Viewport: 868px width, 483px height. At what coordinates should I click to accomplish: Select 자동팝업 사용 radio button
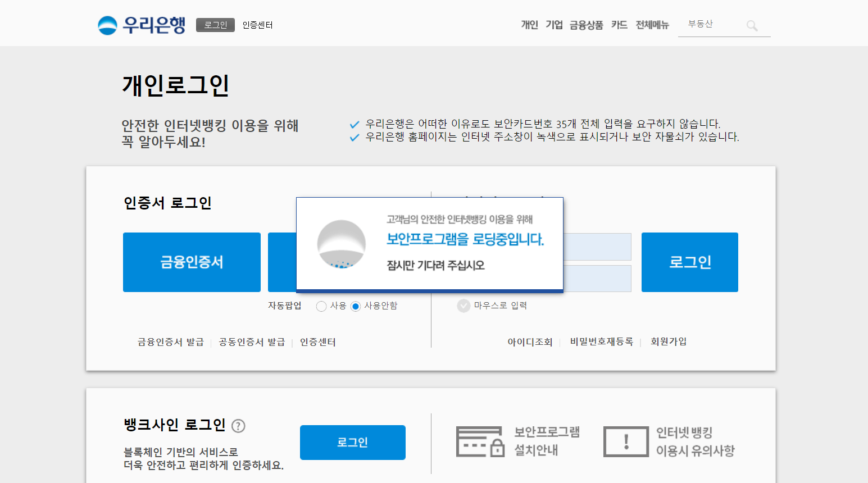(321, 306)
